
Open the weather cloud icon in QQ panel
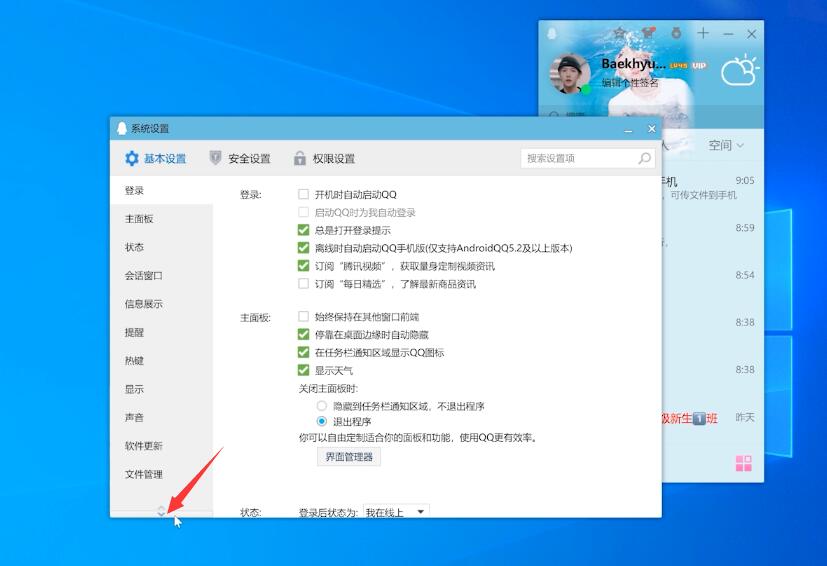739,70
